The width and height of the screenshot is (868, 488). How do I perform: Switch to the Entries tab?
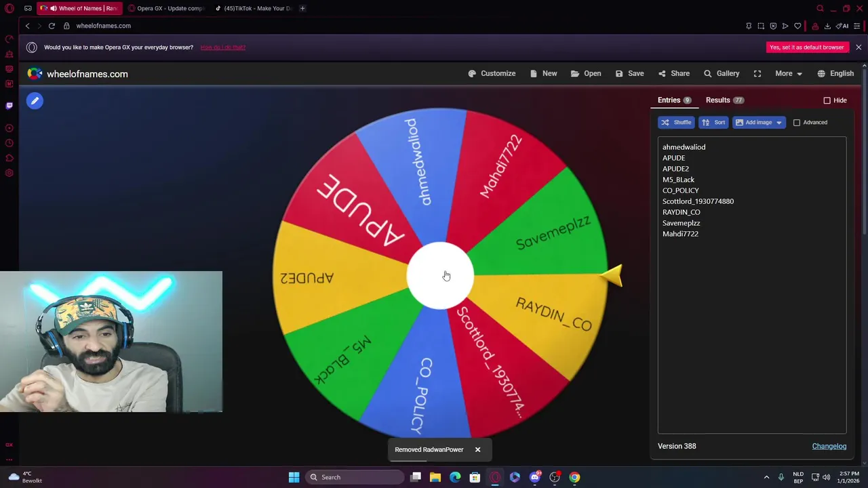[674, 100]
